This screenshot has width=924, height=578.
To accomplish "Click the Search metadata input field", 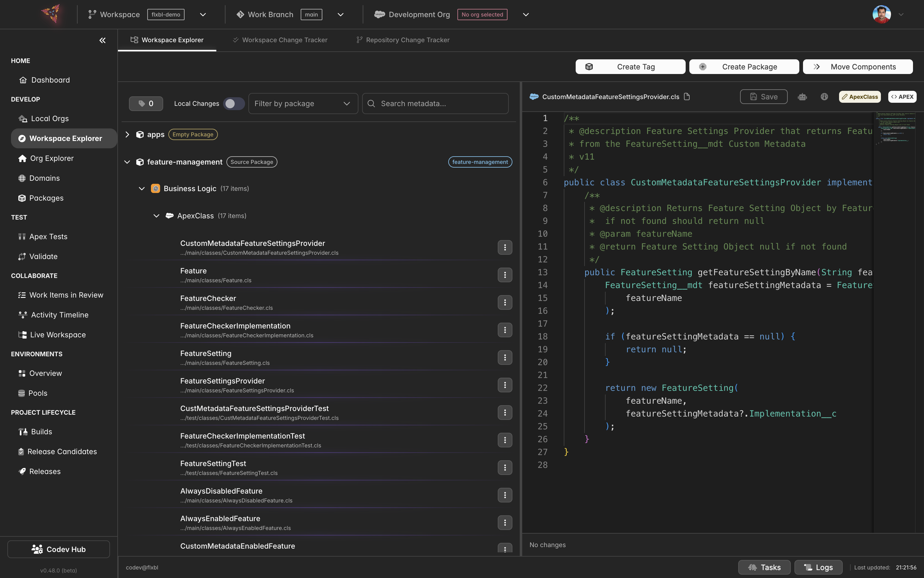I will point(435,104).
